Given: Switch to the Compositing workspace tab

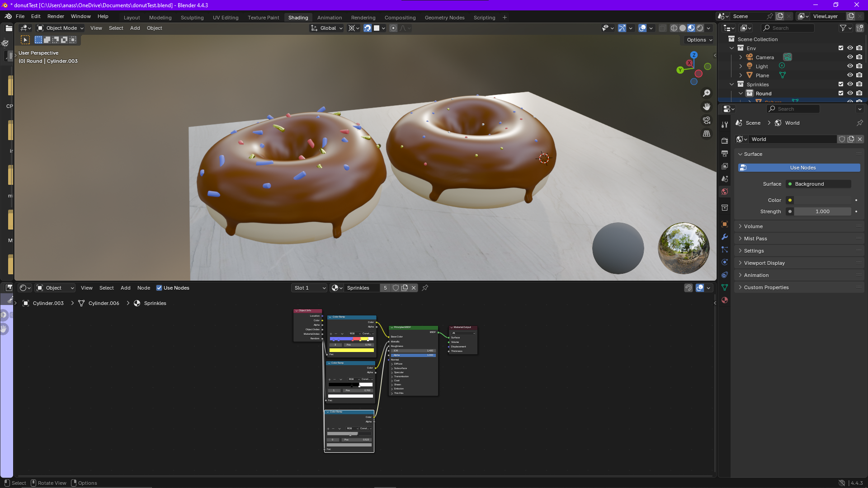Looking at the screenshot, I should coord(400,18).
